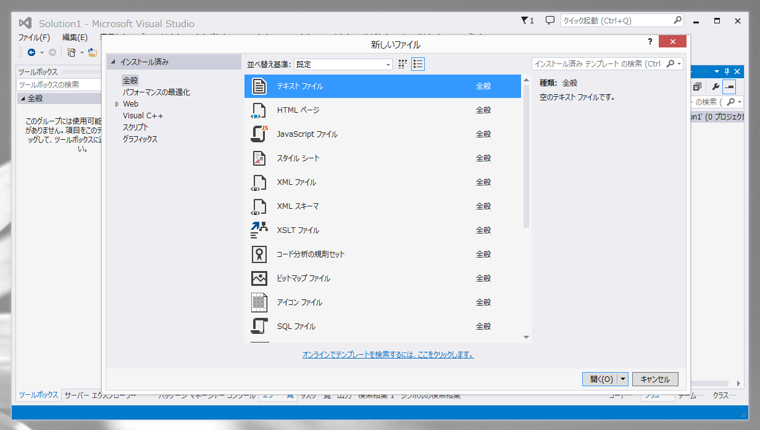Focus the installed templates search field
This screenshot has height=430, width=760.
point(598,64)
